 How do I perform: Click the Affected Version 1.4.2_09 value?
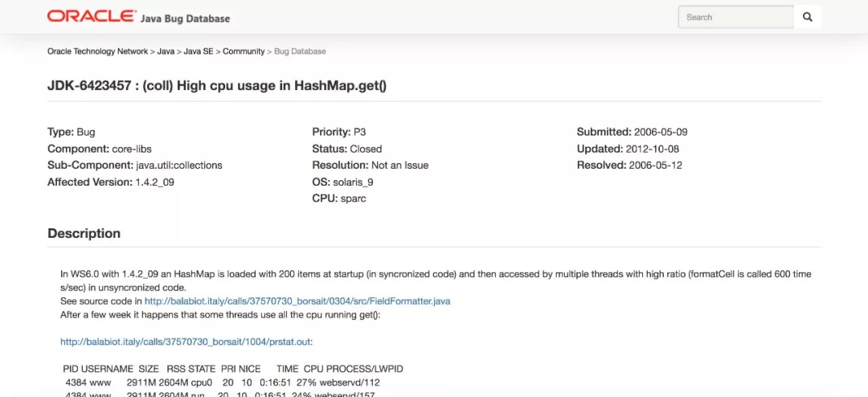click(x=155, y=182)
